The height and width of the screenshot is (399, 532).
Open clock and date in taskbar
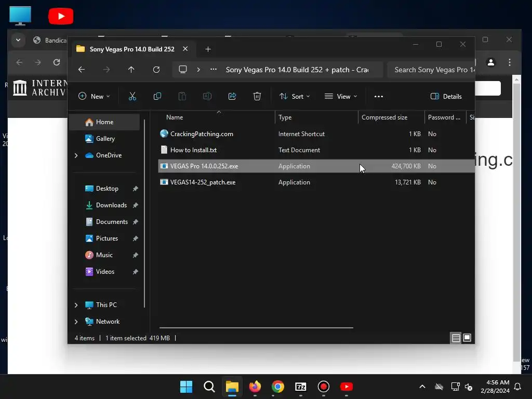click(495, 387)
